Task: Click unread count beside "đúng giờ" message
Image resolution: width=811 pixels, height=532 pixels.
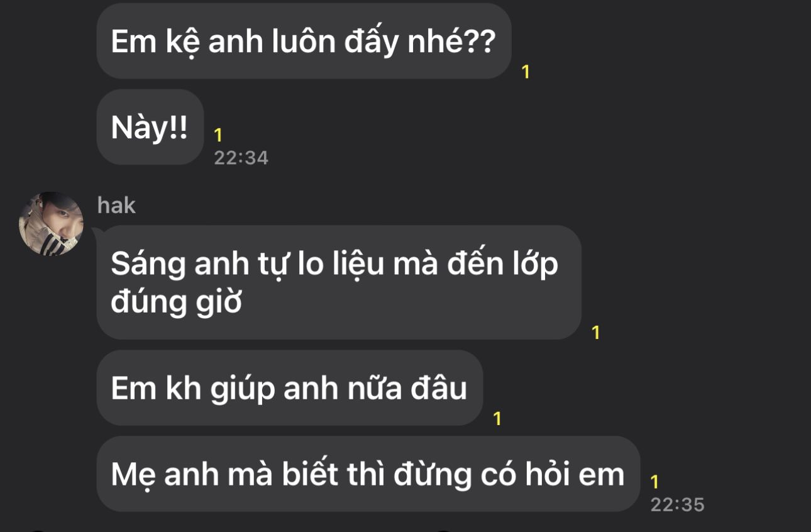Action: tap(596, 333)
